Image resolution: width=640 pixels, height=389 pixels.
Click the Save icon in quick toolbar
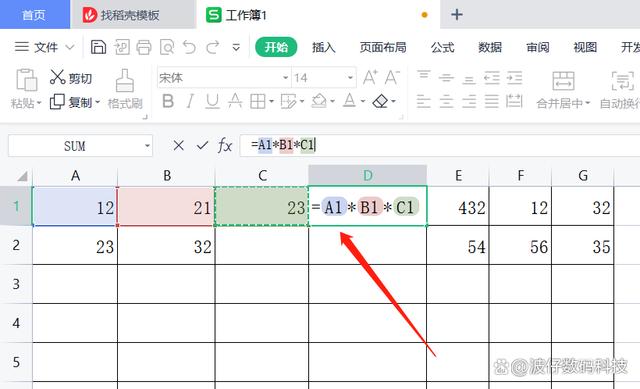tap(98, 47)
